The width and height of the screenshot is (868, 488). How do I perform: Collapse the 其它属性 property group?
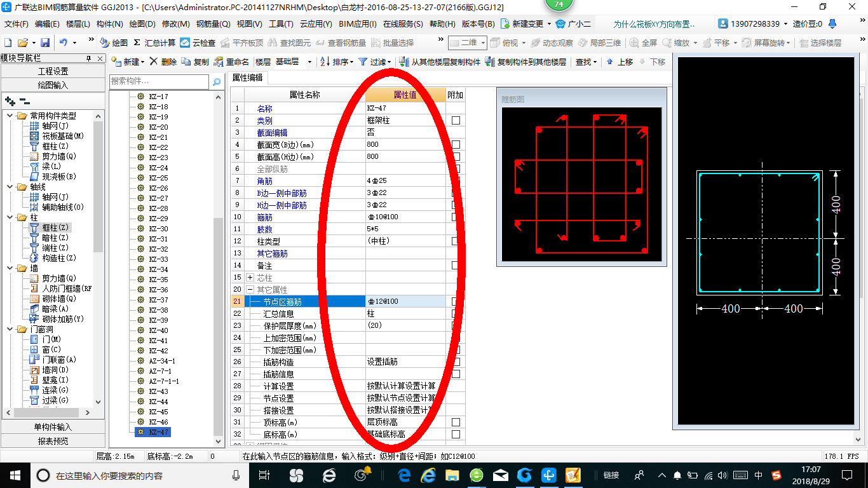tap(250, 290)
